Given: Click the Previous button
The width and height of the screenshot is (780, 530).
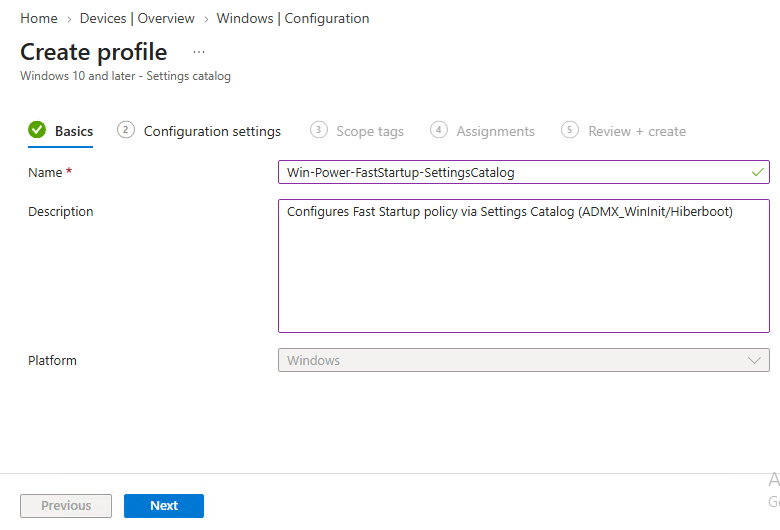Looking at the screenshot, I should 66,506.
